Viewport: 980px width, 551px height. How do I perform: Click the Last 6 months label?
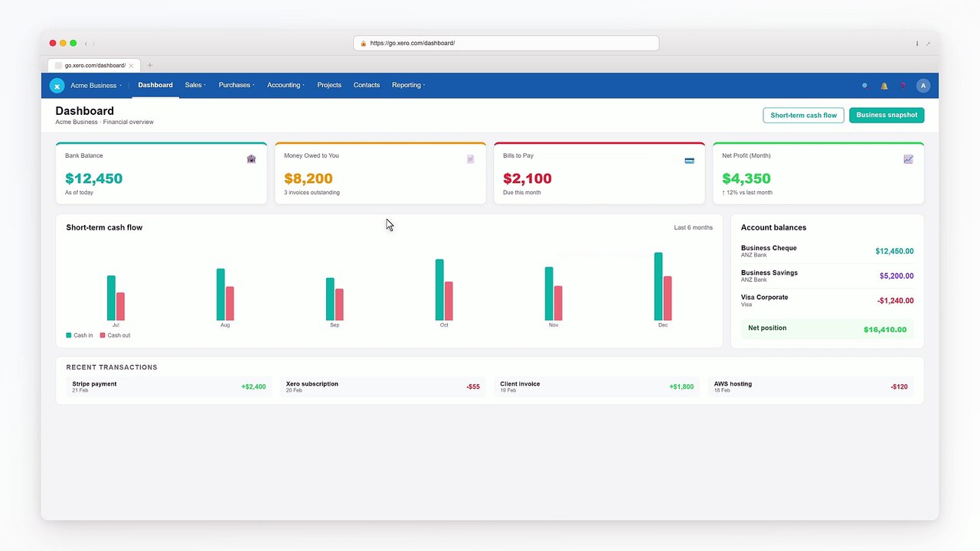(693, 228)
